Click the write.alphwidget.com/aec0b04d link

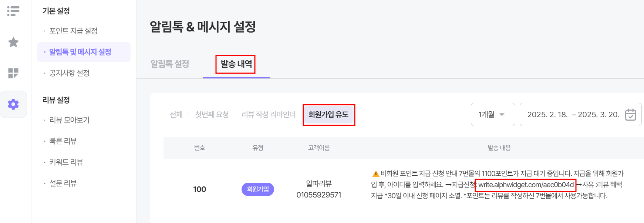pos(526,185)
